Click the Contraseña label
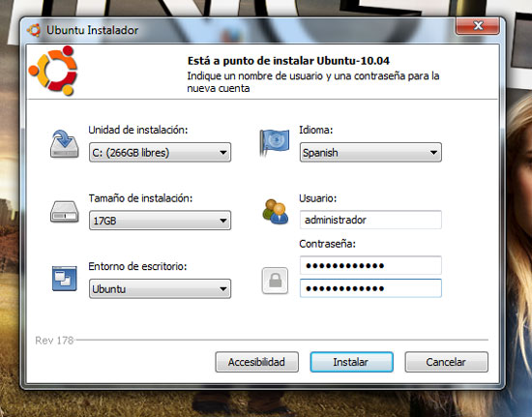This screenshot has width=532, height=417. [327, 244]
